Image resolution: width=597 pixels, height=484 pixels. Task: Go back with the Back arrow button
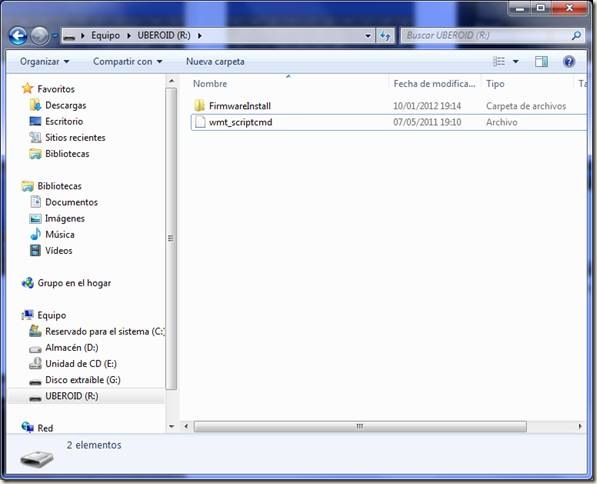tap(18, 36)
